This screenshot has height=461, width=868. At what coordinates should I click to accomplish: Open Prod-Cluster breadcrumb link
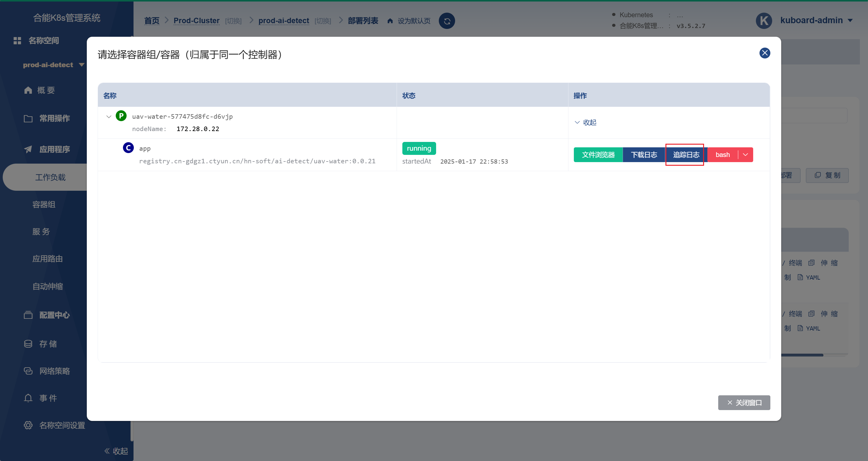pyautogui.click(x=197, y=21)
